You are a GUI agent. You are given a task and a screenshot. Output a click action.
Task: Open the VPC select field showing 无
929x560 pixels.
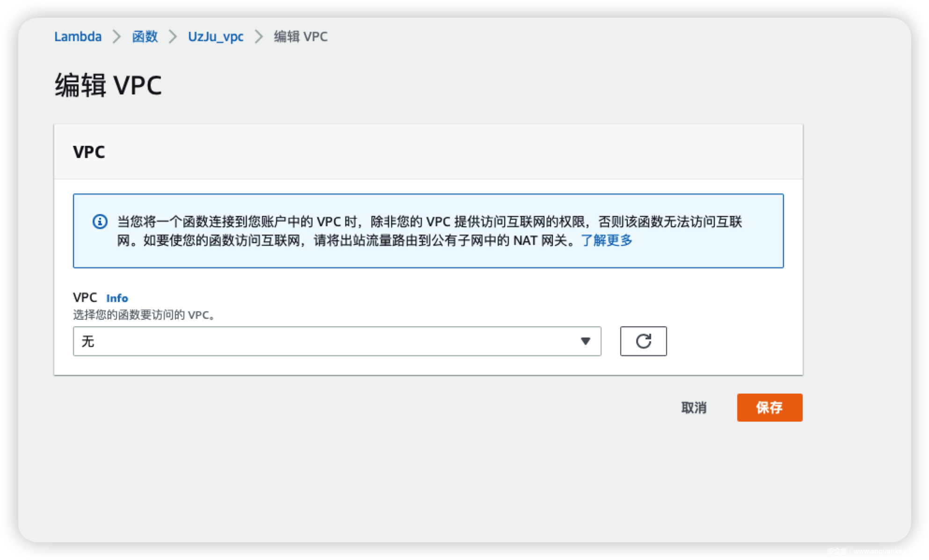(x=327, y=341)
